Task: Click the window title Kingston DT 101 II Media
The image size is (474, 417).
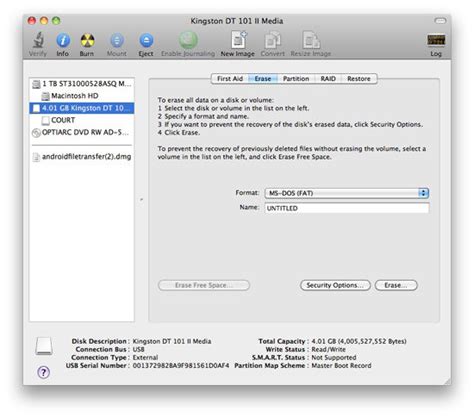Action: [x=237, y=21]
